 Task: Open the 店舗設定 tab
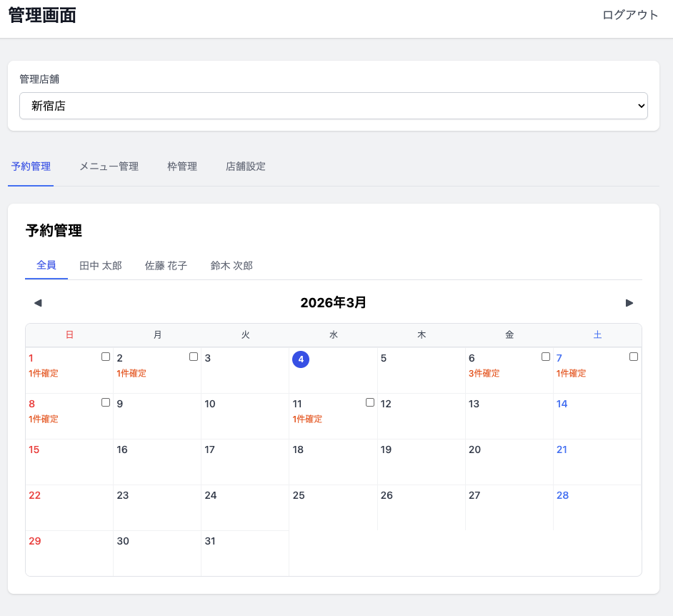tap(246, 167)
